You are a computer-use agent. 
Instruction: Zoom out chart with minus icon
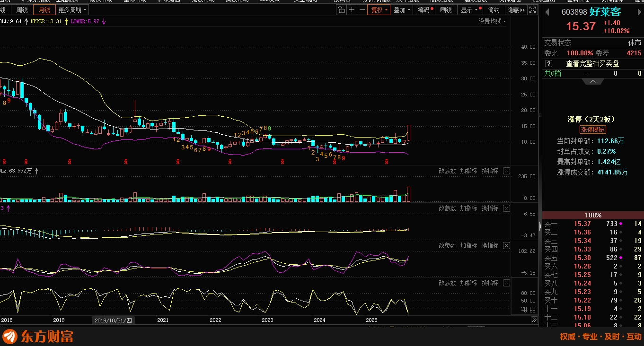tap(362, 10)
